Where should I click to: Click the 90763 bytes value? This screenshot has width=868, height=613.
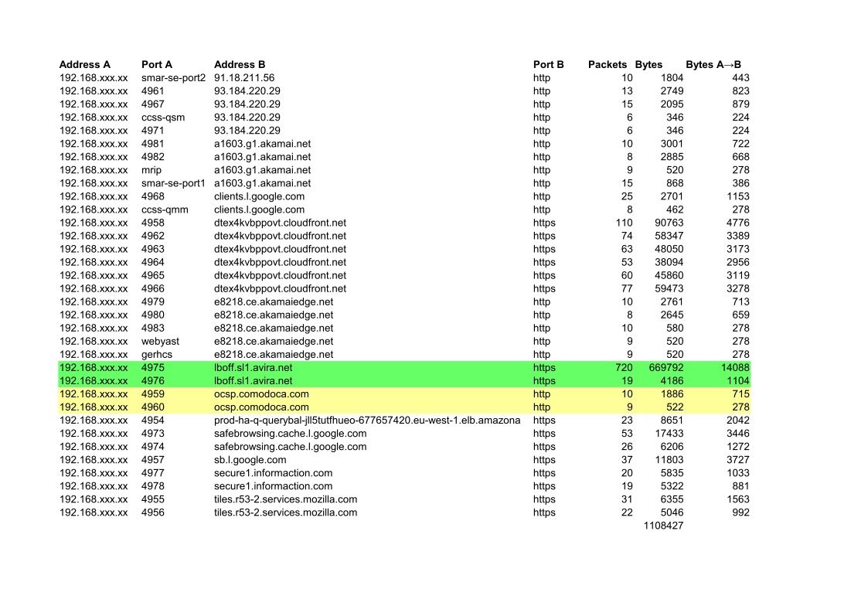(x=669, y=223)
